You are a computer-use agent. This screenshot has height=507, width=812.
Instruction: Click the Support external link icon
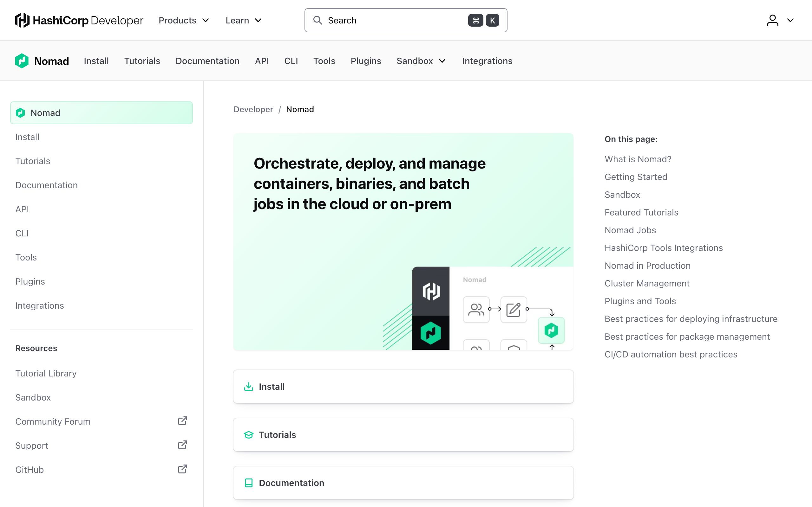pyautogui.click(x=182, y=445)
